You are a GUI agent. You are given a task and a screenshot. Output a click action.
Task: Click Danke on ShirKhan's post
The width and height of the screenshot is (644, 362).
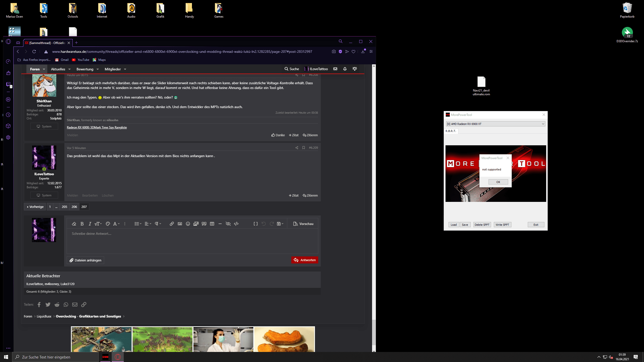click(278, 135)
